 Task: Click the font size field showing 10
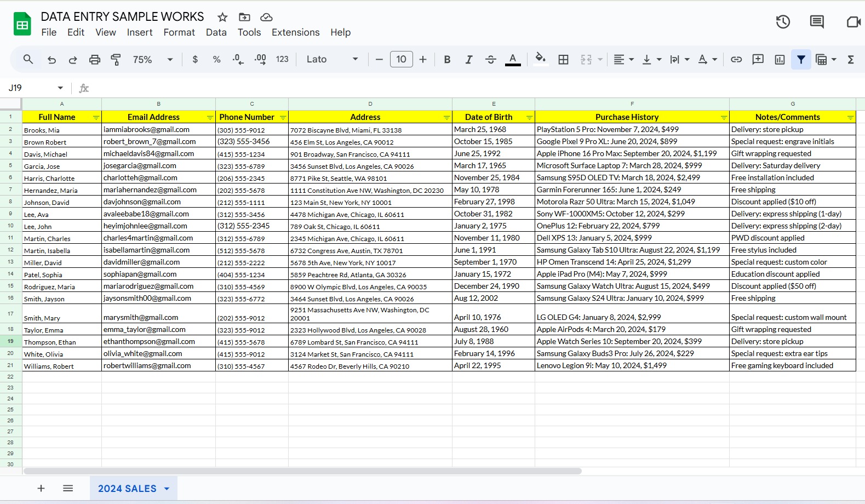click(402, 59)
